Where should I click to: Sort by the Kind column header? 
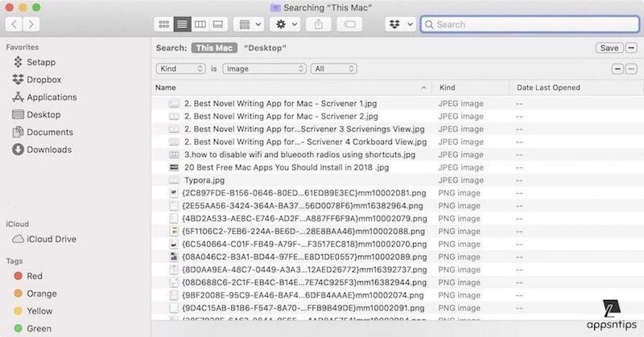pyautogui.click(x=469, y=88)
